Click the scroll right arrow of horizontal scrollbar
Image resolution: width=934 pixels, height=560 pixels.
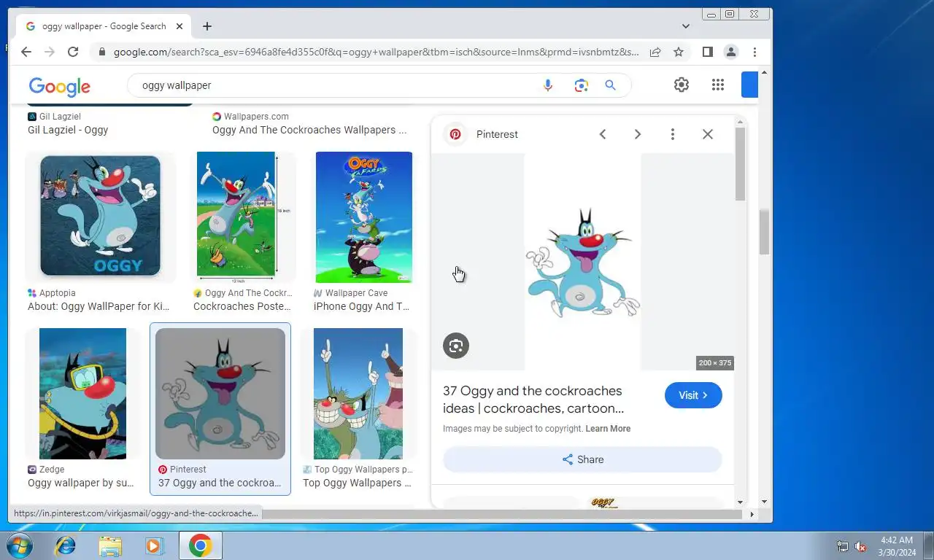752,514
